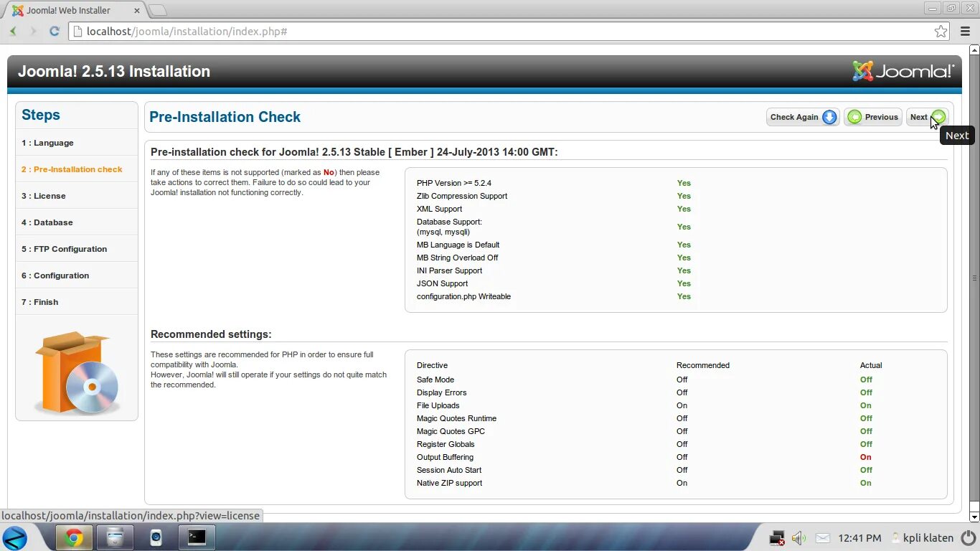Click Pre-Installation Check heading
The height and width of the screenshot is (551, 980).
coord(225,117)
